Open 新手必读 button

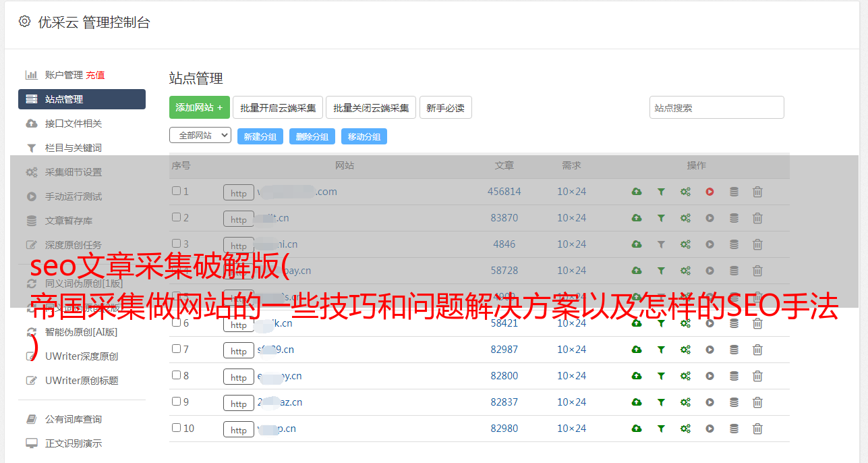point(446,107)
